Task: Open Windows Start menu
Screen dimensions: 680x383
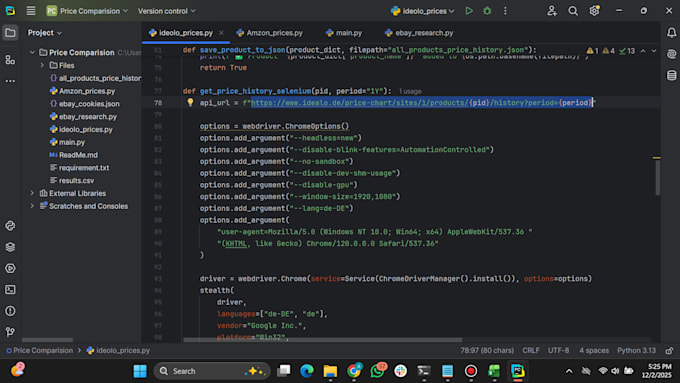Action: (x=140, y=371)
